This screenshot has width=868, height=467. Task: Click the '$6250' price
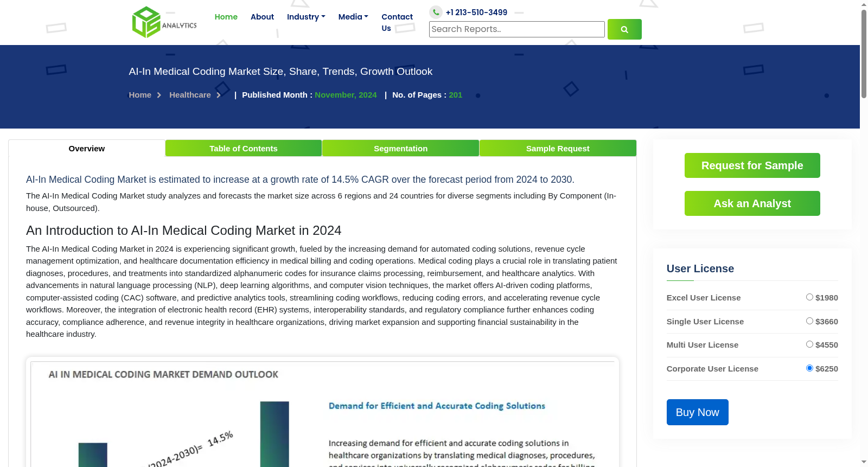827,369
